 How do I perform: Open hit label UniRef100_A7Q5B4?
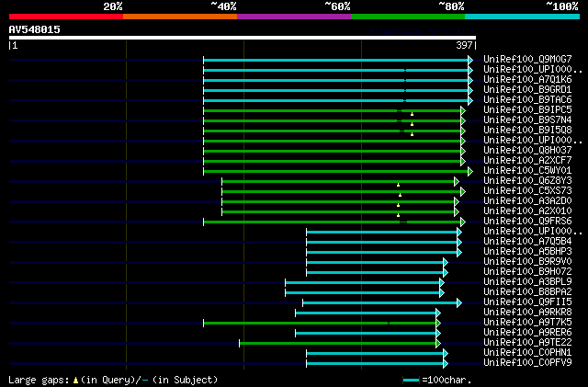click(x=527, y=242)
